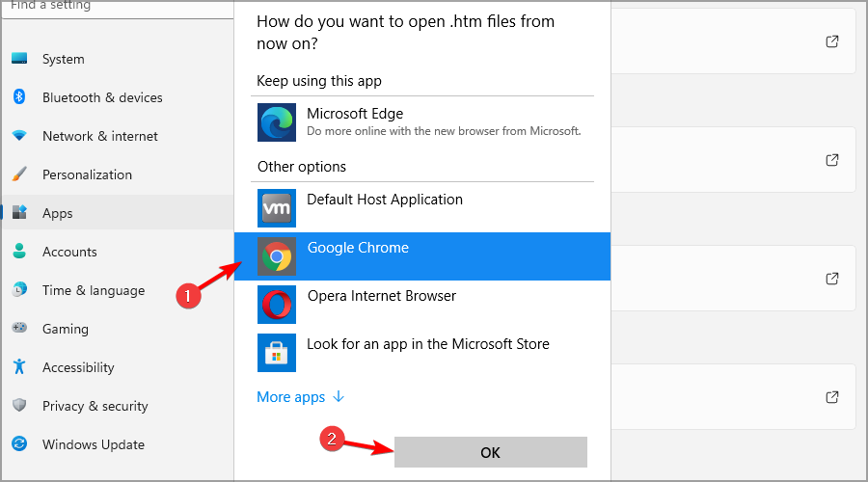Click the third open-external icon behind dialog
The height and width of the screenshot is (482, 868).
tap(832, 279)
